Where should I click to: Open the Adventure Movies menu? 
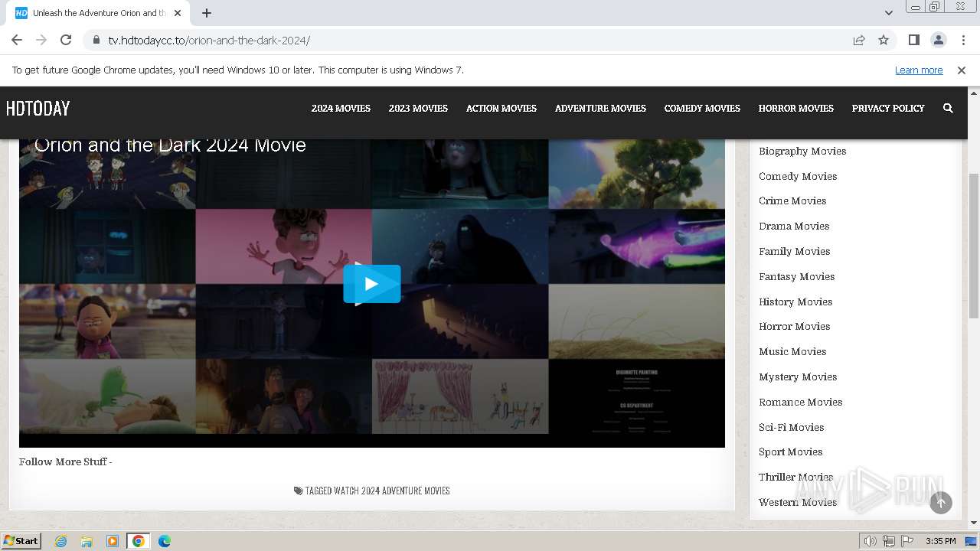(x=600, y=109)
